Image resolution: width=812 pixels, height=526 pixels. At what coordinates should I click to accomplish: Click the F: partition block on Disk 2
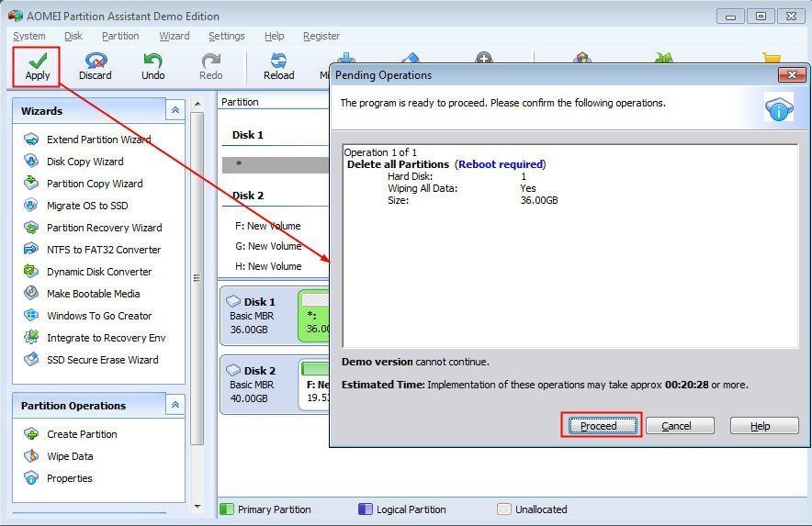pos(314,386)
